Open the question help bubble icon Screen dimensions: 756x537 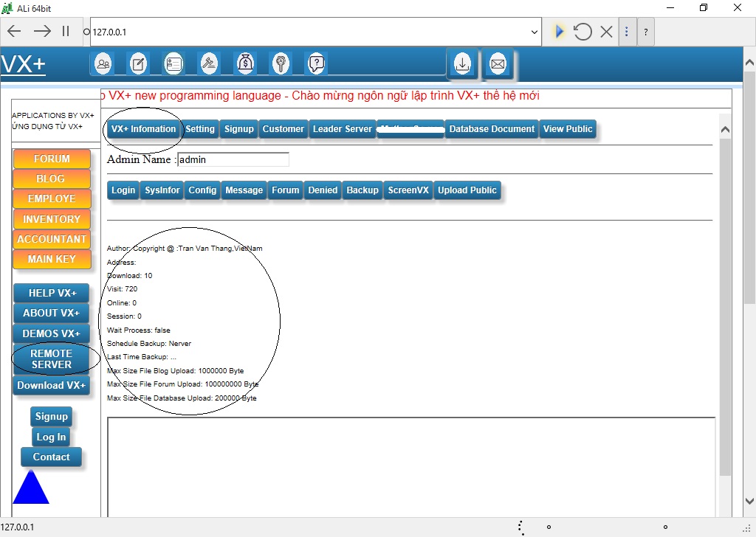[x=316, y=64]
